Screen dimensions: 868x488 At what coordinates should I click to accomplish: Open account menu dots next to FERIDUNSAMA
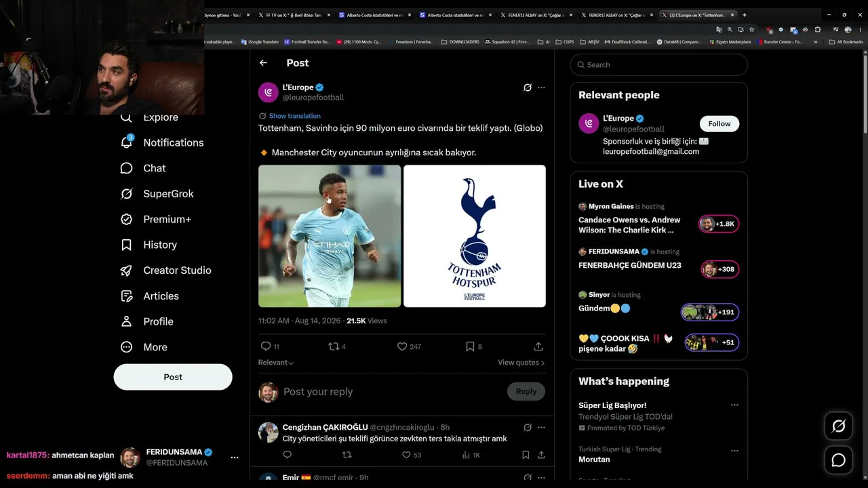(x=235, y=457)
